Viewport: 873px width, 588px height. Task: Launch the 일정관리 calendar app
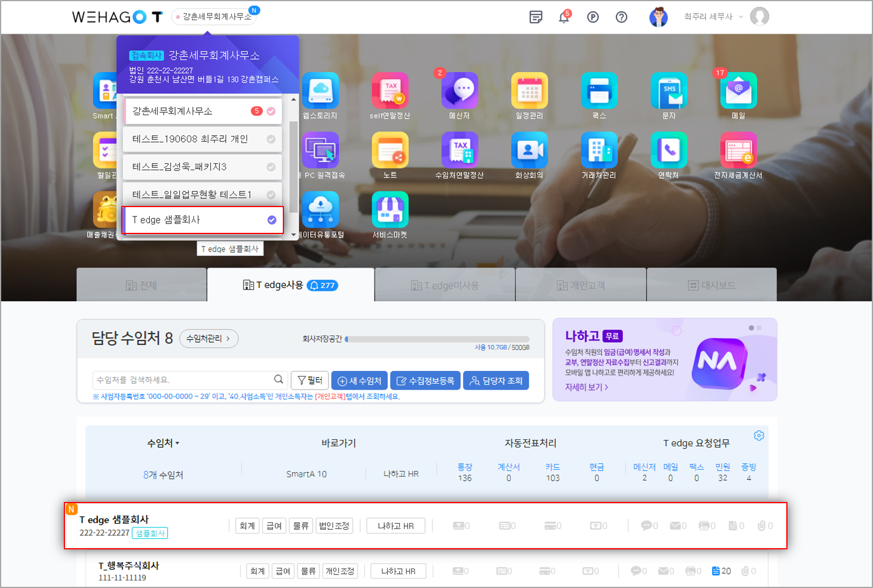point(529,91)
